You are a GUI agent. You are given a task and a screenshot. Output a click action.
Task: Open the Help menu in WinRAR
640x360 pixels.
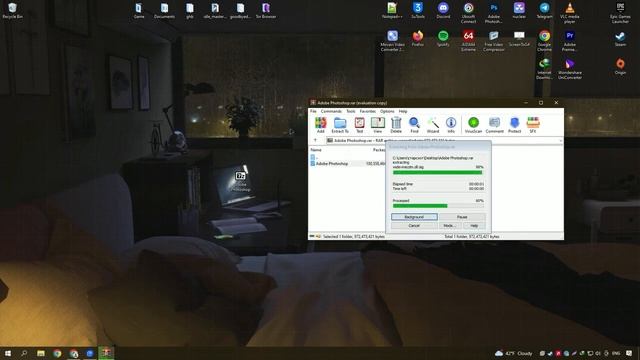click(403, 111)
